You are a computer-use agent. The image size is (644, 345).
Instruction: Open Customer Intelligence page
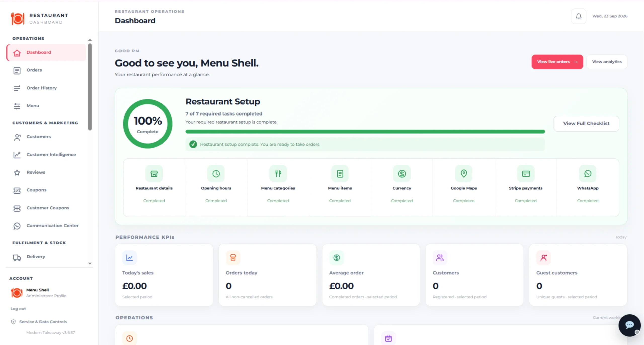(46, 155)
